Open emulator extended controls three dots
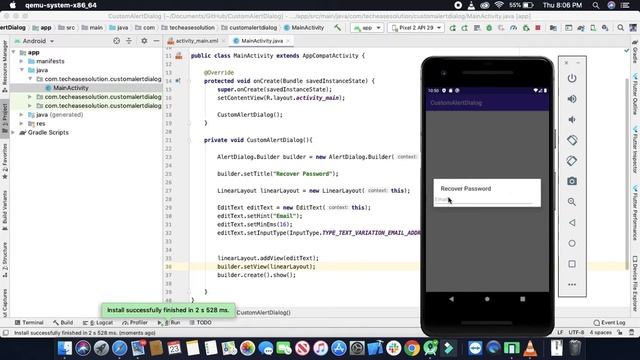The height and width of the screenshot is (360, 640). click(572, 284)
